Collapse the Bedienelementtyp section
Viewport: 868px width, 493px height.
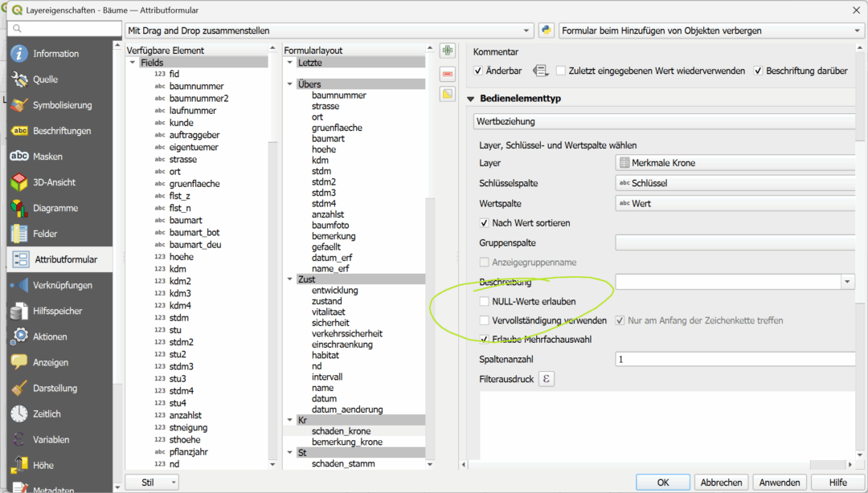472,99
